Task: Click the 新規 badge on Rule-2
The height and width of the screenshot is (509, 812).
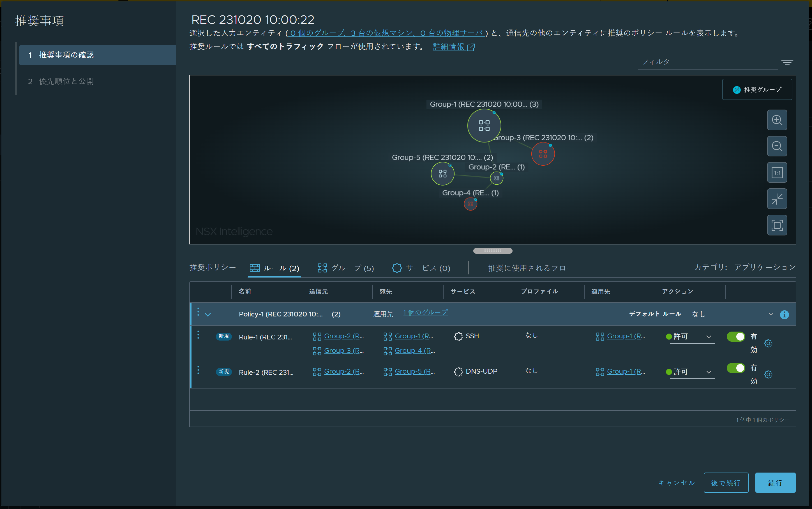Action: (x=223, y=372)
